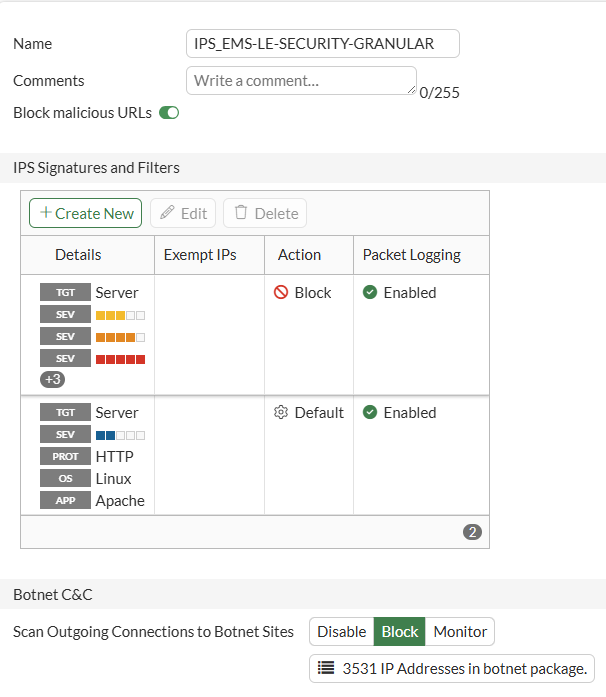Toggle Block malicious URLs switch
Image resolution: width=606 pixels, height=697 pixels.
pos(169,113)
